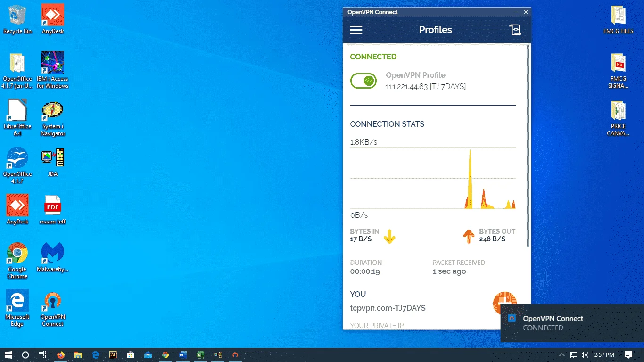Click the tcpvpn.com-TJ7DAYS username text
Viewport: 644px width, 362px height.
(388, 308)
